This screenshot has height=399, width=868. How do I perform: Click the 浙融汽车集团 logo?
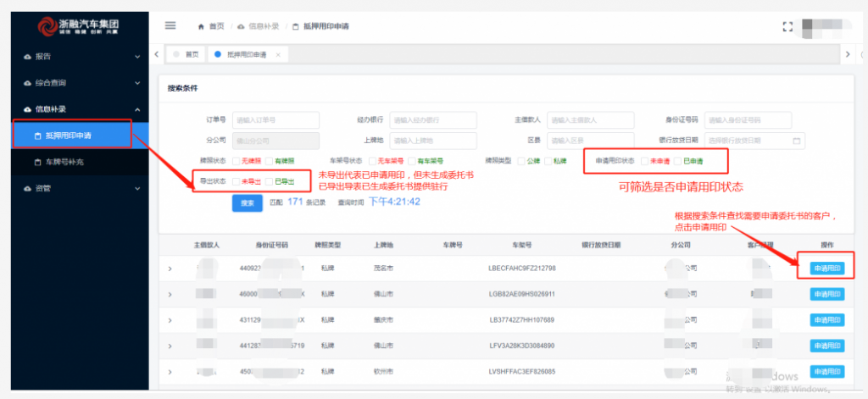coord(79,26)
